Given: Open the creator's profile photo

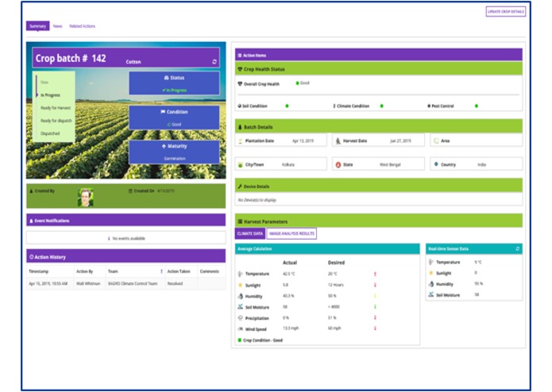Looking at the screenshot, I should [x=86, y=198].
